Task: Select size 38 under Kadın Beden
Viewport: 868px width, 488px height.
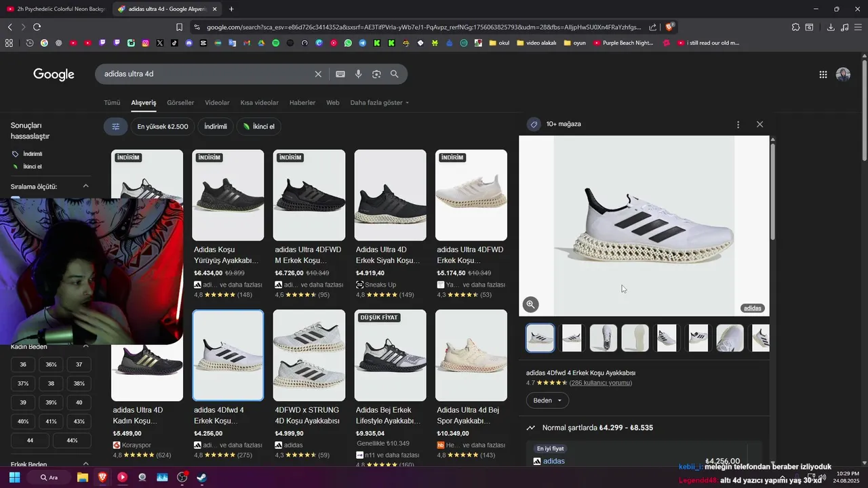Action: tap(51, 384)
